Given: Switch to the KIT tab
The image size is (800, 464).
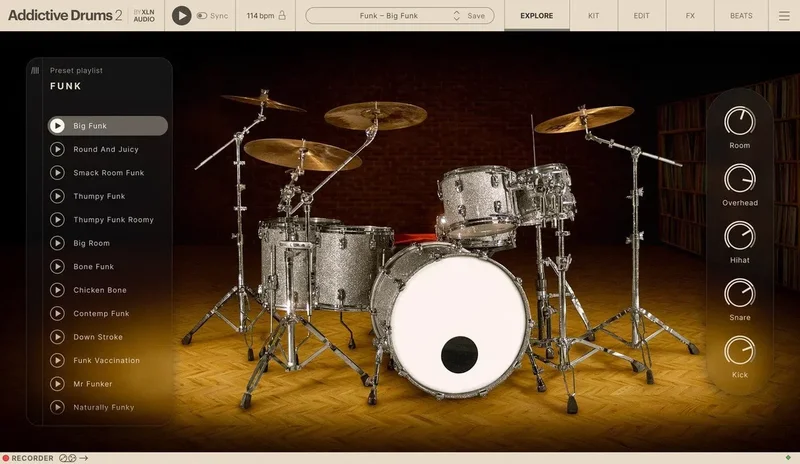Looking at the screenshot, I should pos(593,16).
